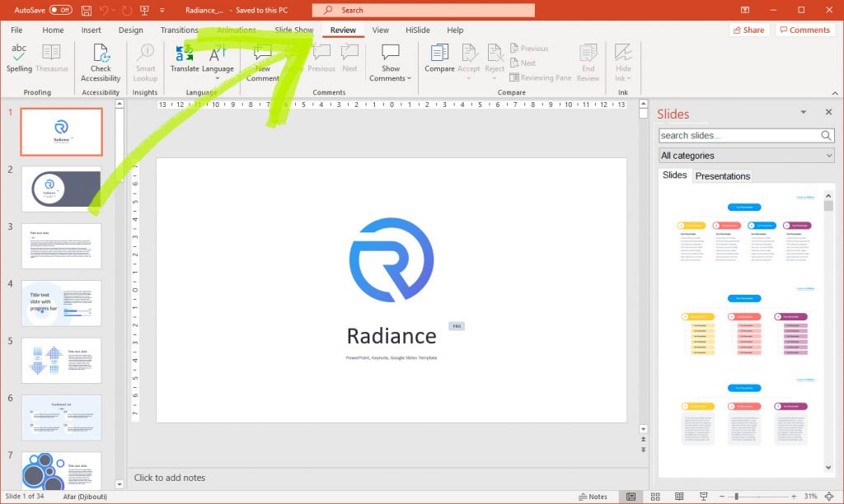Screen dimensions: 844x504
Task: Switch to the Presentations tab in pane
Action: (x=722, y=176)
